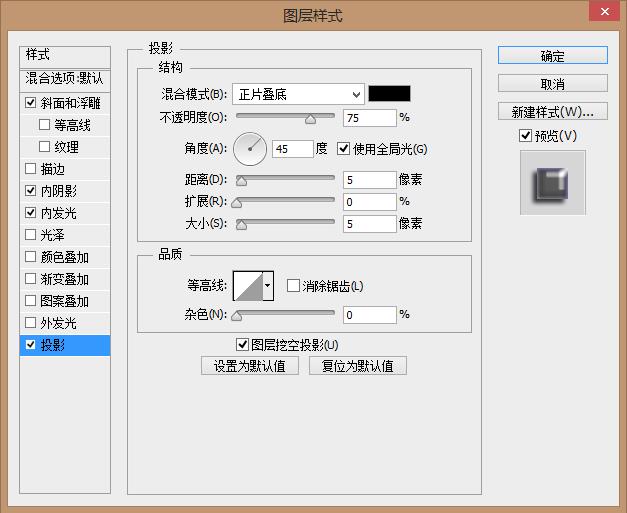Click the 大小 slider handle
627x513 pixels.
coord(241,225)
